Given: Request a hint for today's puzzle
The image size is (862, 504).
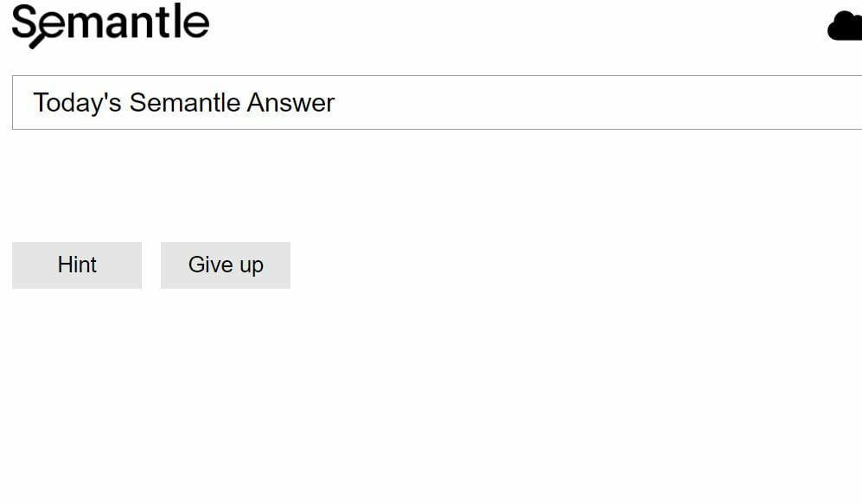Looking at the screenshot, I should point(77,265).
